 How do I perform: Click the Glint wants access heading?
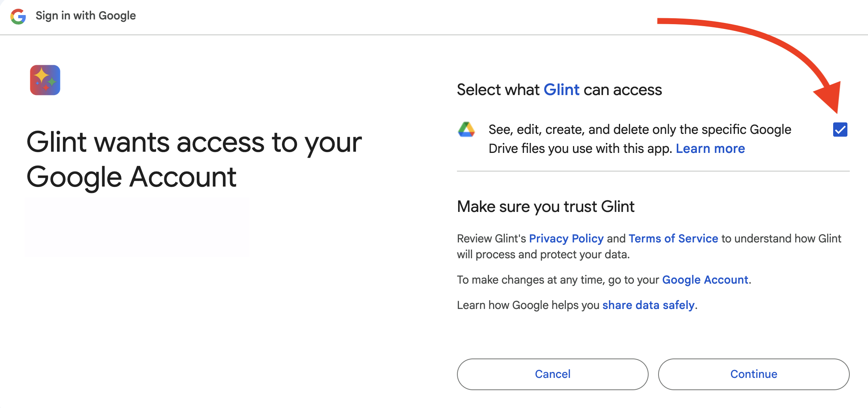194,159
